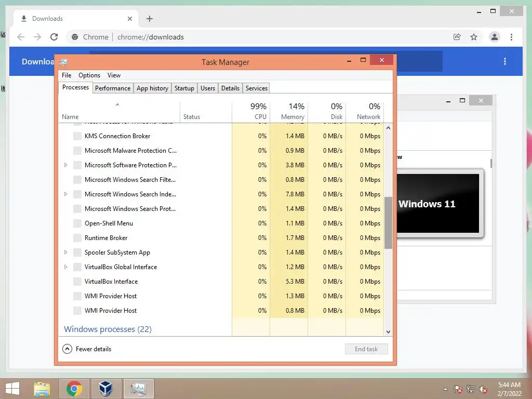Image resolution: width=532 pixels, height=399 pixels.
Task: Sort processes by CPU column
Action: coord(251,112)
